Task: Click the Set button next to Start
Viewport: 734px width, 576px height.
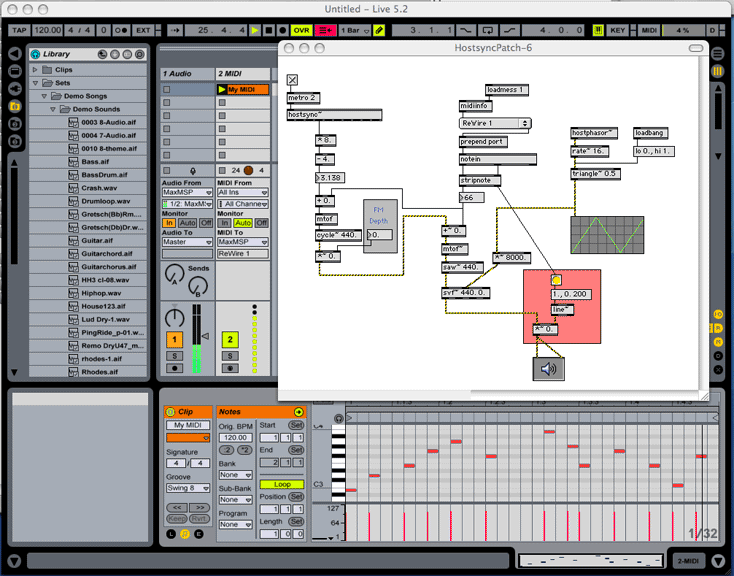Action: [x=296, y=425]
